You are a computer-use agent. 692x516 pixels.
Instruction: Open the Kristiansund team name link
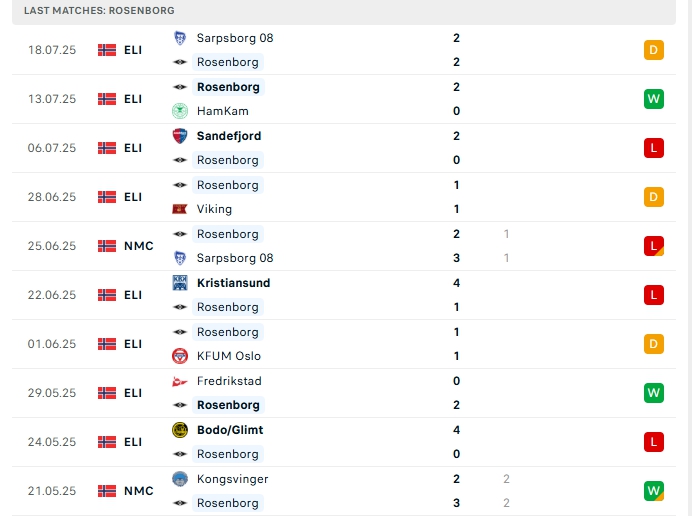[233, 283]
